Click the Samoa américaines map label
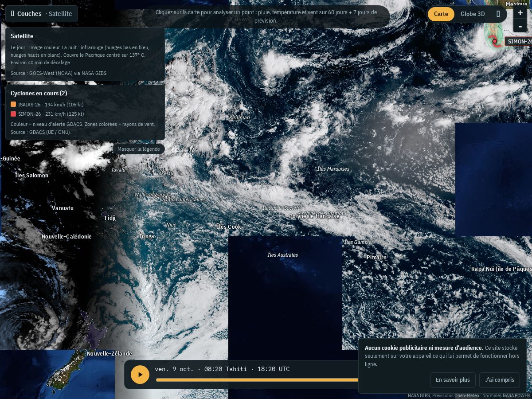Viewport: 532px width, 399px height. (184, 199)
